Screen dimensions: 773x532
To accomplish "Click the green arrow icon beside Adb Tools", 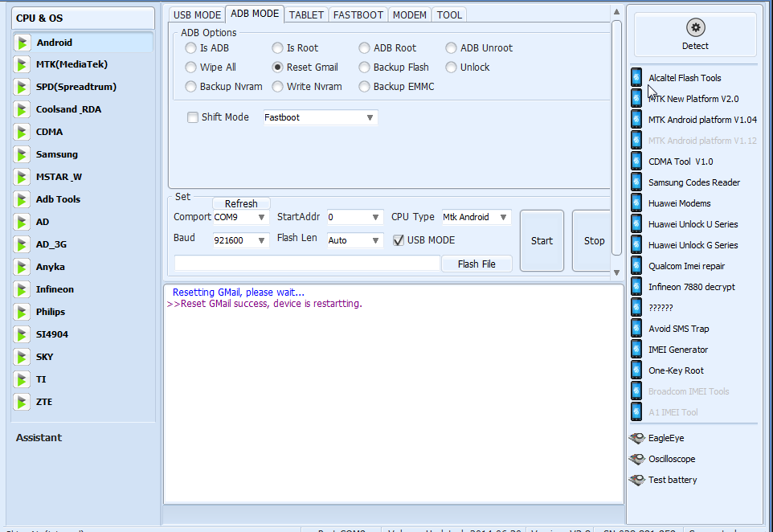I will coord(22,199).
